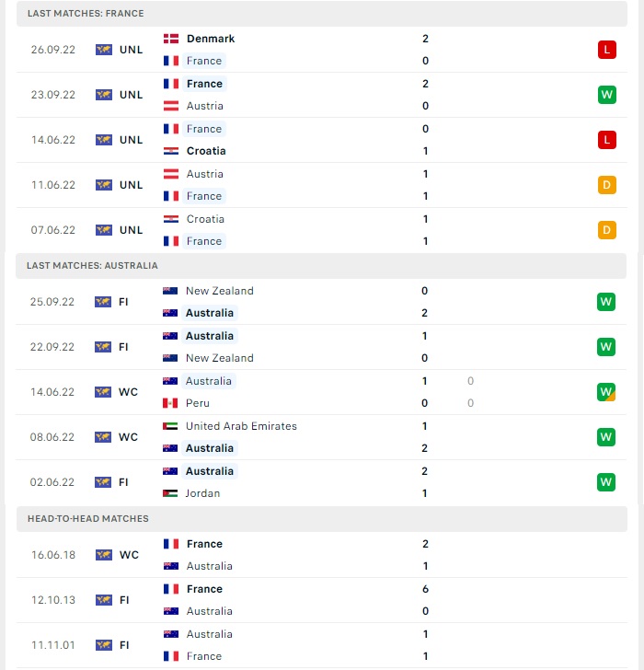
Task: Click the orange D badge for 11.06.22 match
Action: pos(607,185)
